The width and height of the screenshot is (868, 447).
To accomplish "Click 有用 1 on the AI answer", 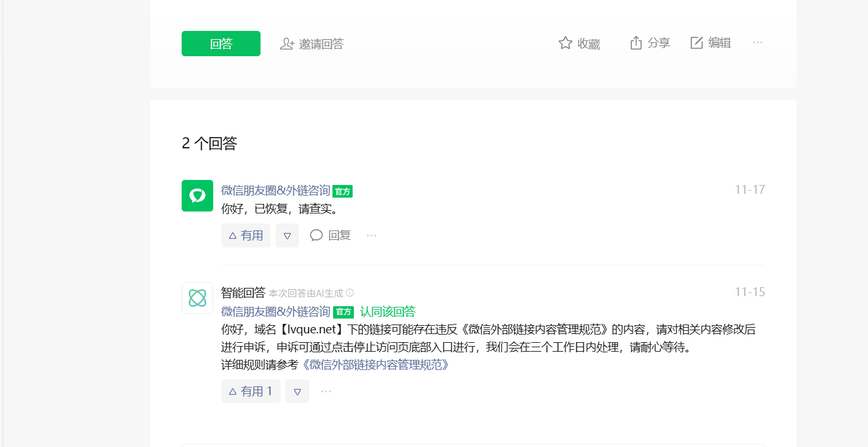I will point(251,391).
